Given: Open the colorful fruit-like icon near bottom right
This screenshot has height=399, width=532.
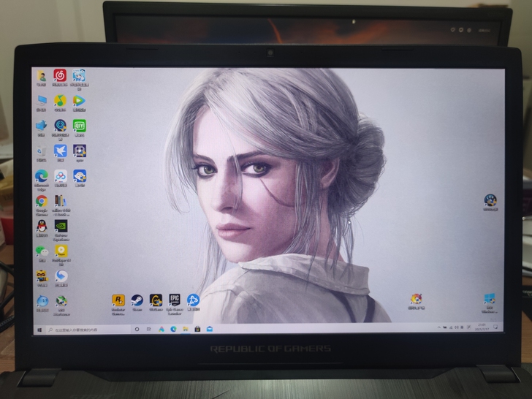Looking at the screenshot, I should tap(416, 300).
